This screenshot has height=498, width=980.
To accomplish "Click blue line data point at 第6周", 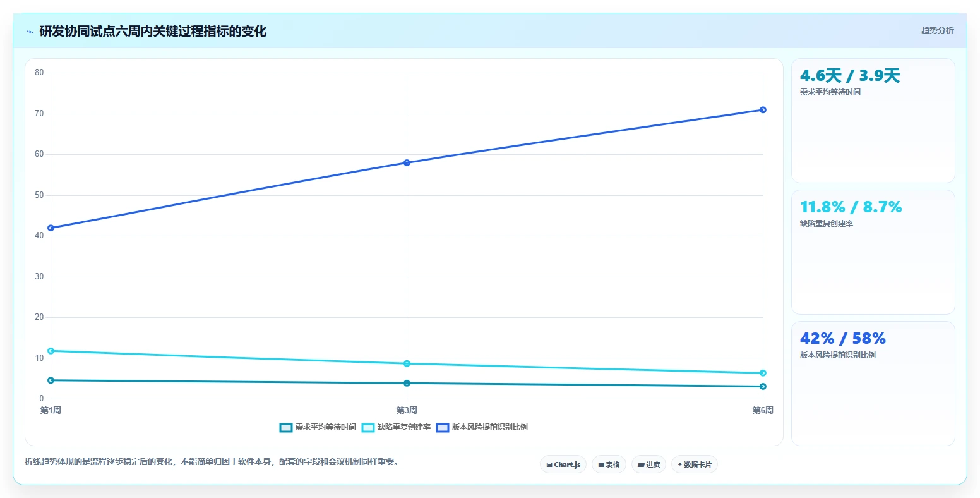I will tap(763, 109).
